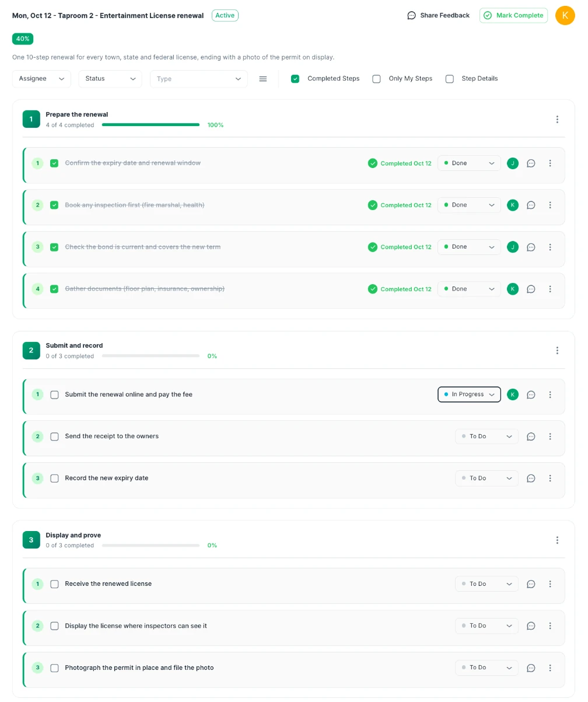This screenshot has width=588, height=702.
Task: Click the orange K user avatar
Action: tap(565, 15)
